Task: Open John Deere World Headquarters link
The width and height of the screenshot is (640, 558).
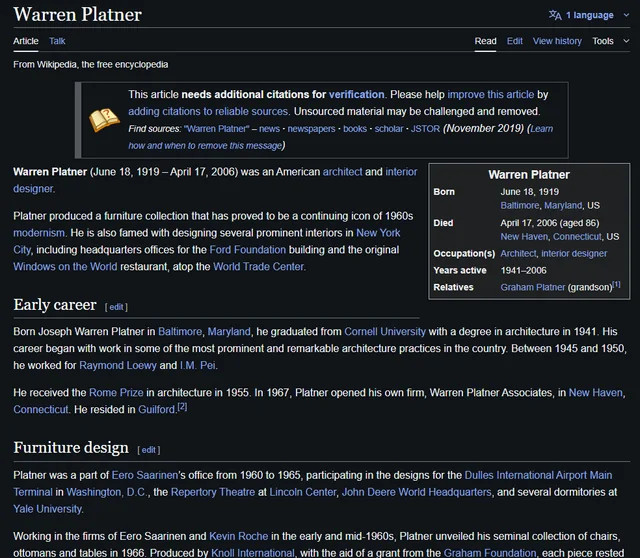Action: tap(416, 492)
